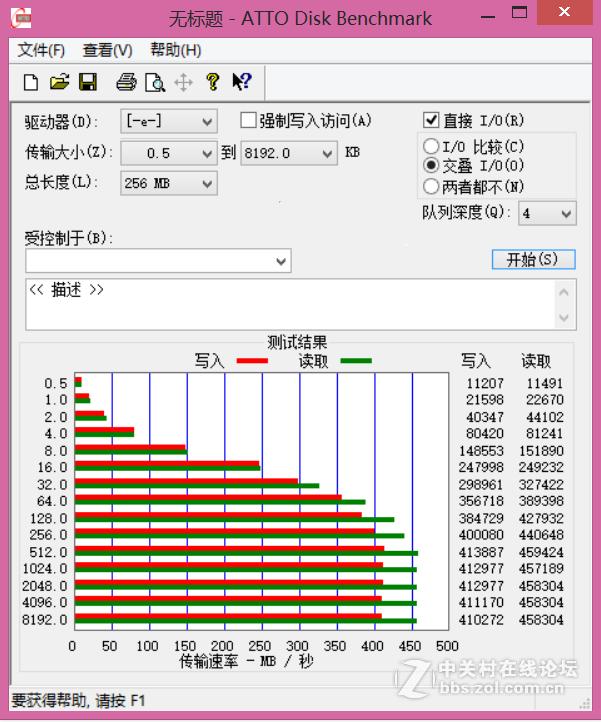
Task: Click read value 459424
Action: [542, 552]
